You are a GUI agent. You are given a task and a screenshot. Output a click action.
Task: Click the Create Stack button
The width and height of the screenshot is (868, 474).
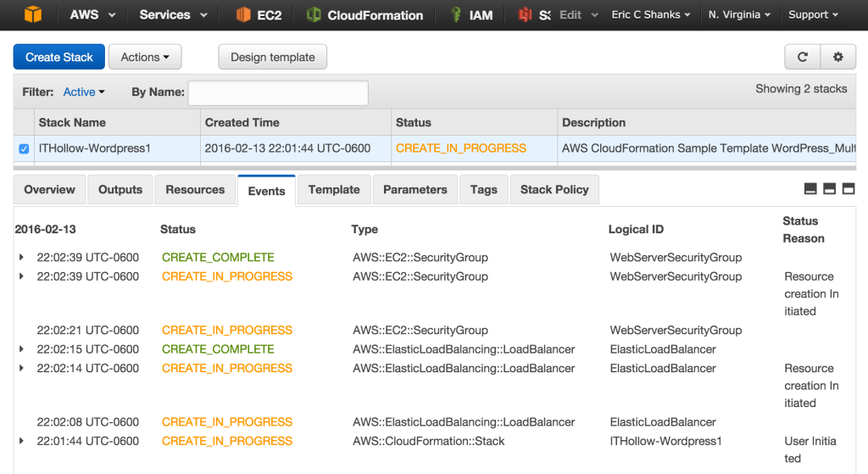(59, 57)
